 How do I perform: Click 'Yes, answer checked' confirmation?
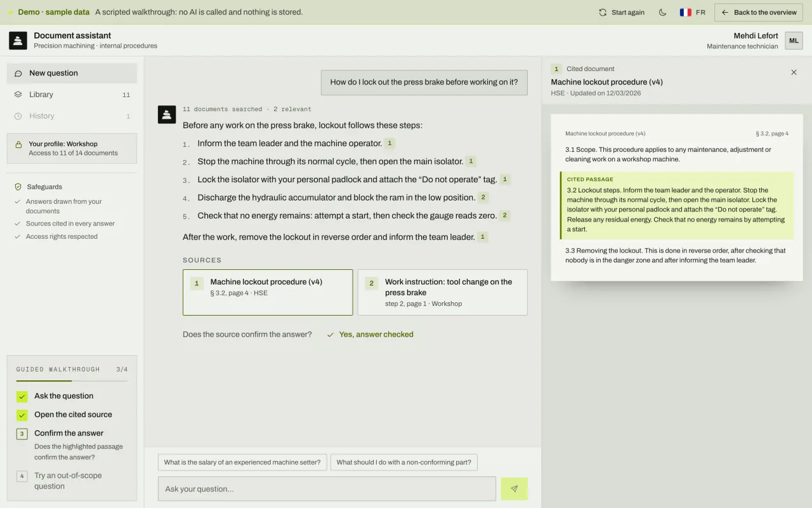click(x=370, y=334)
